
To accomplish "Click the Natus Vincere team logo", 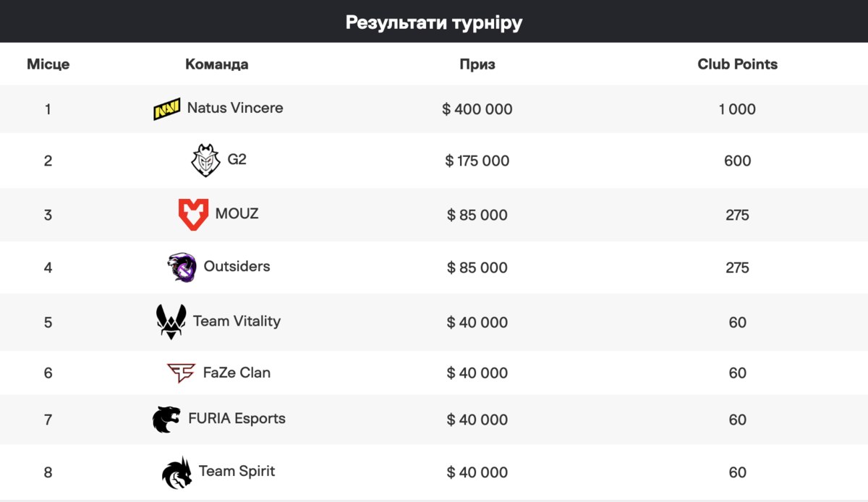I will (167, 109).
